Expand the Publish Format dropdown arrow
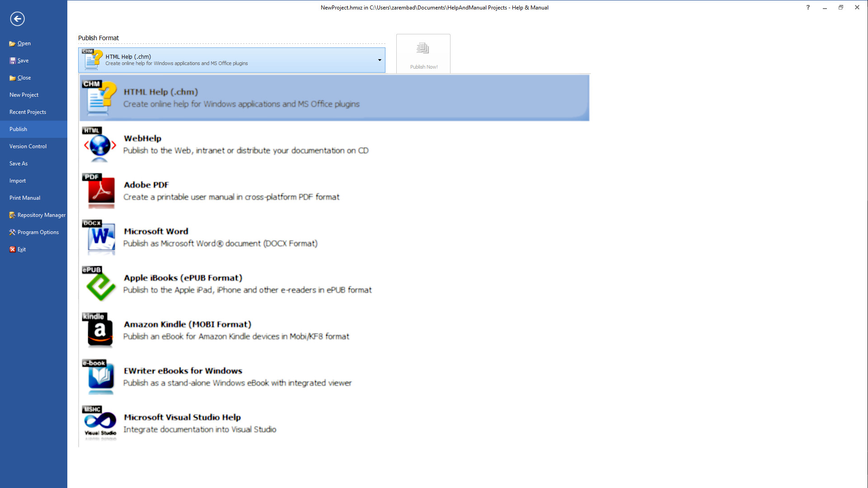 [380, 60]
